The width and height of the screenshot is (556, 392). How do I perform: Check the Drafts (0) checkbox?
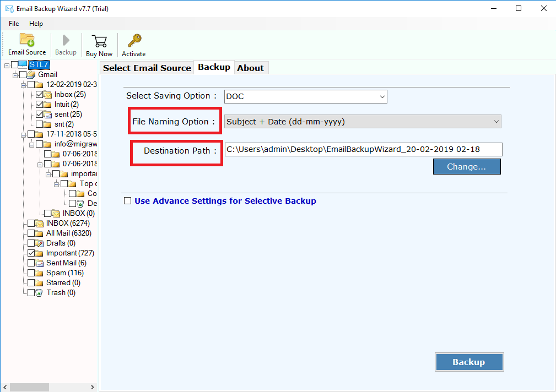31,243
